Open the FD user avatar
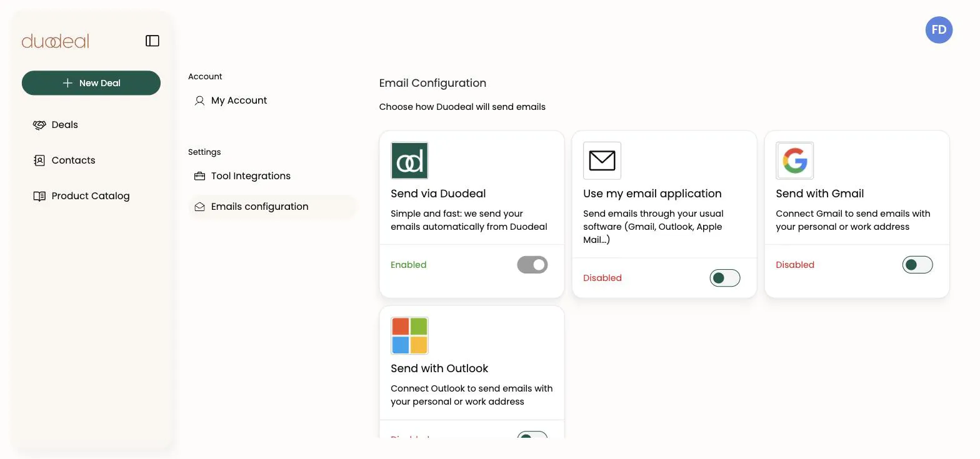 (939, 30)
